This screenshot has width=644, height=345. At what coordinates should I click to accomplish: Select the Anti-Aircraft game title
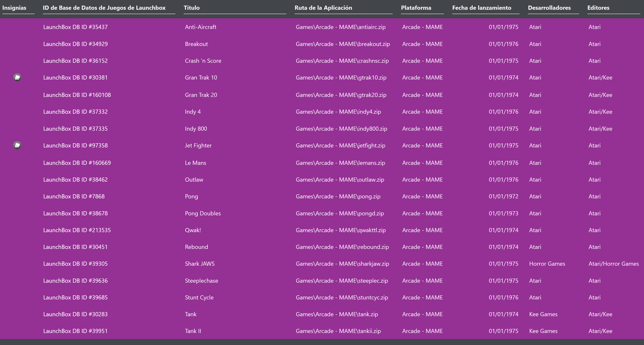coord(200,27)
